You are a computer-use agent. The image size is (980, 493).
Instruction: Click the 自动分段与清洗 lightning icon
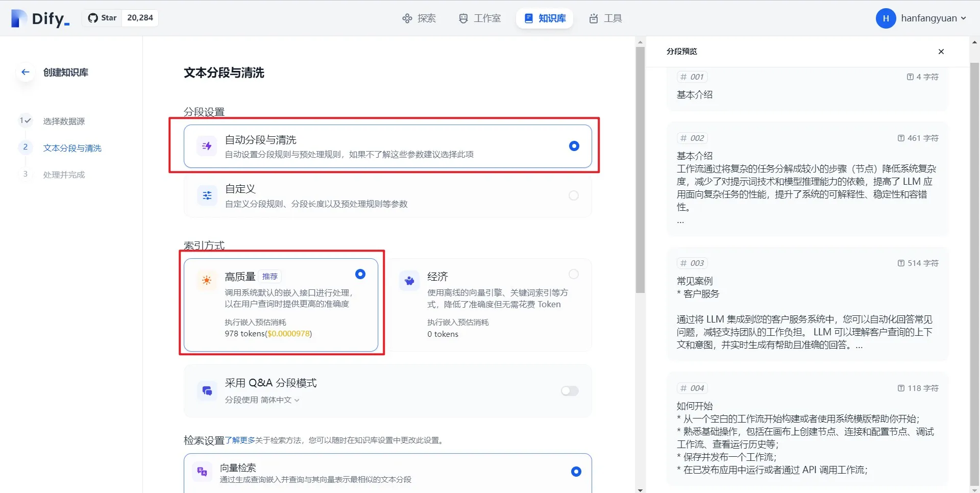click(207, 146)
